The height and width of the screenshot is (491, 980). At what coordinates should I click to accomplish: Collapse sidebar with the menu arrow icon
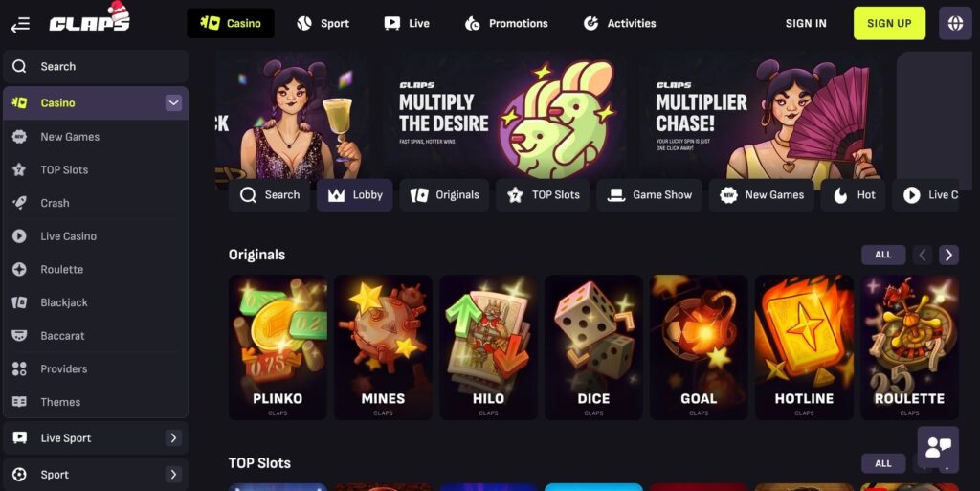point(20,24)
